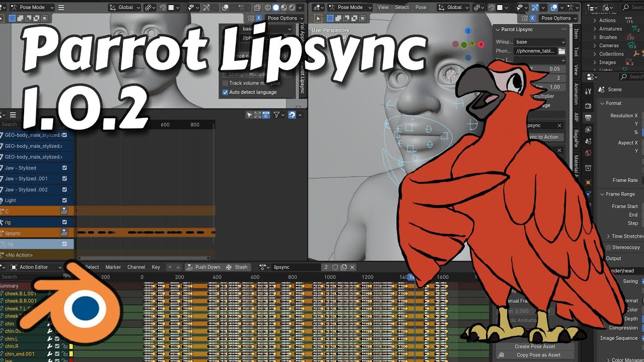Open Channel menu in Action Editor
The width and height of the screenshot is (644, 362).
tap(136, 267)
